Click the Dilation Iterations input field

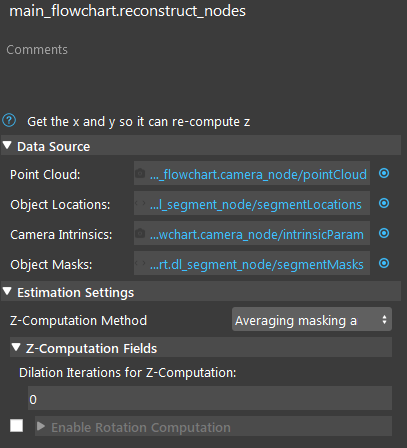point(210,398)
